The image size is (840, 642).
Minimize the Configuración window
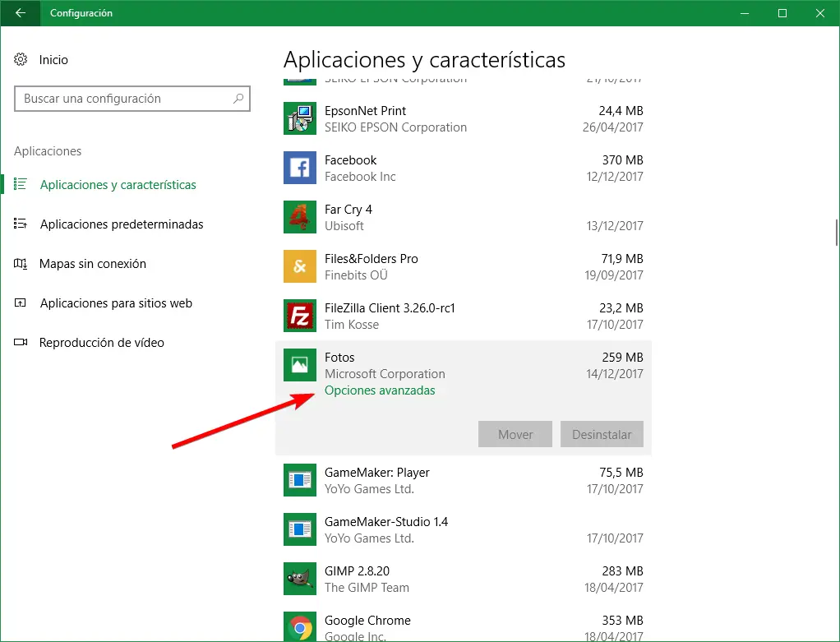point(745,13)
